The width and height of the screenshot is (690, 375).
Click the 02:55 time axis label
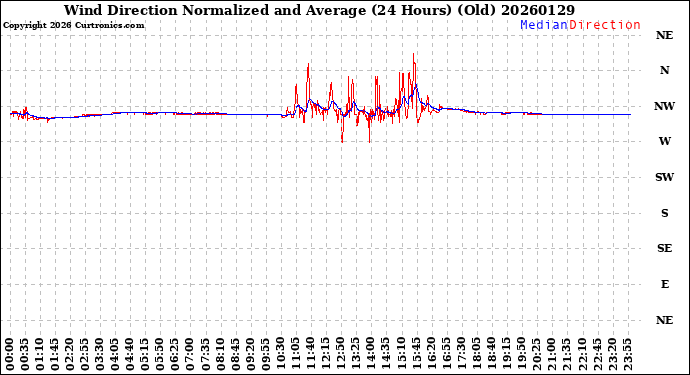tap(85, 355)
